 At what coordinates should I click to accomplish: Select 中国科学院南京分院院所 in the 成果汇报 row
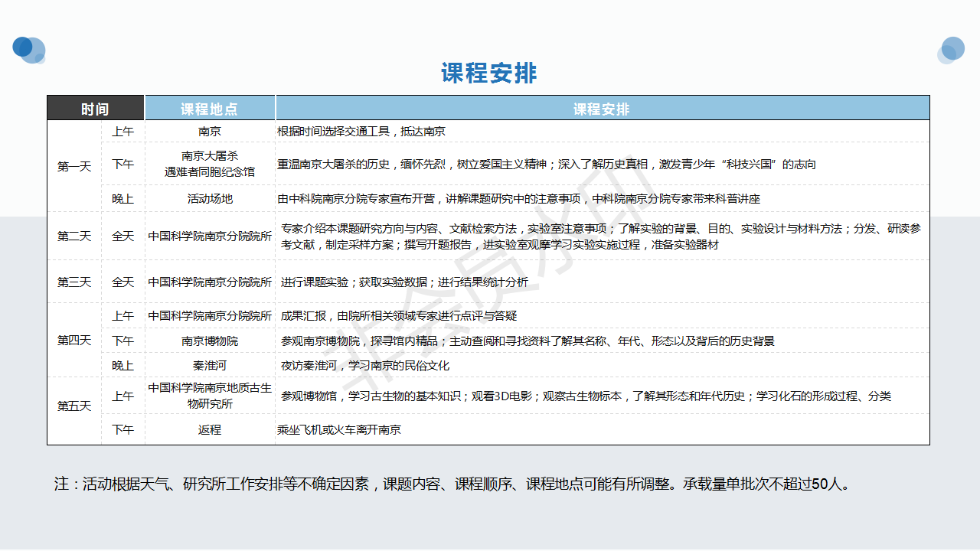210,315
